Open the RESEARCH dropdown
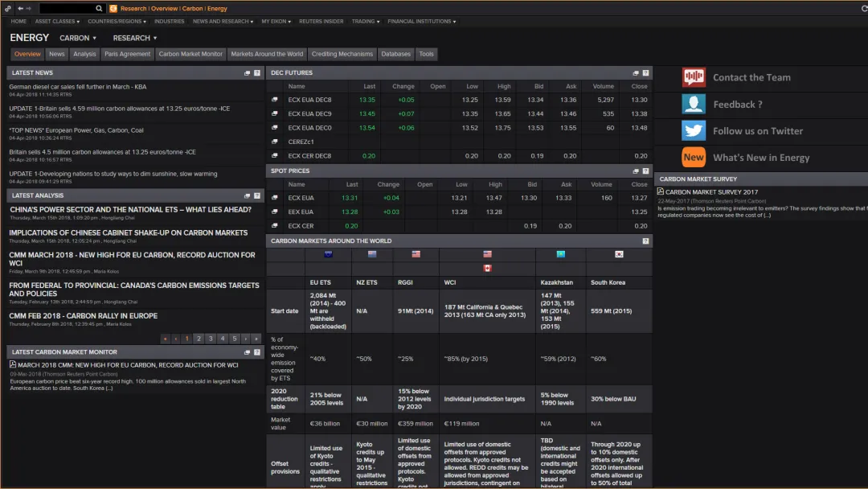Viewport: 868px width, 489px height. click(x=134, y=38)
